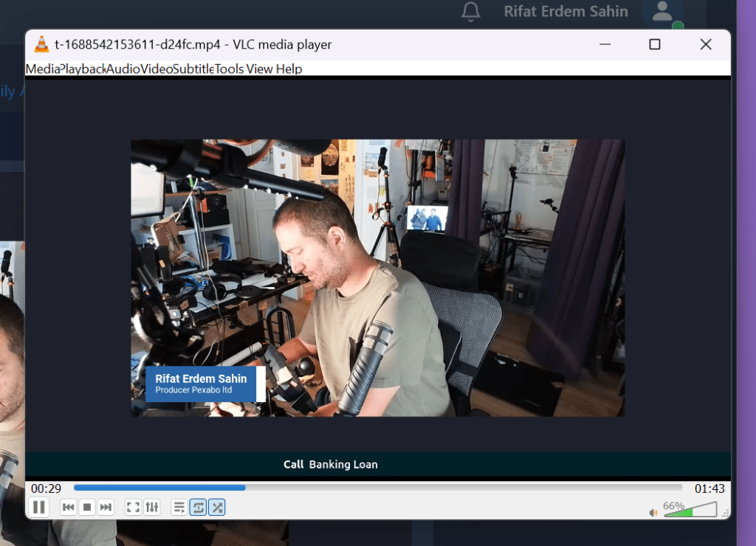756x546 pixels.
Task: Click the total duration 01:43 label
Action: pyautogui.click(x=709, y=488)
